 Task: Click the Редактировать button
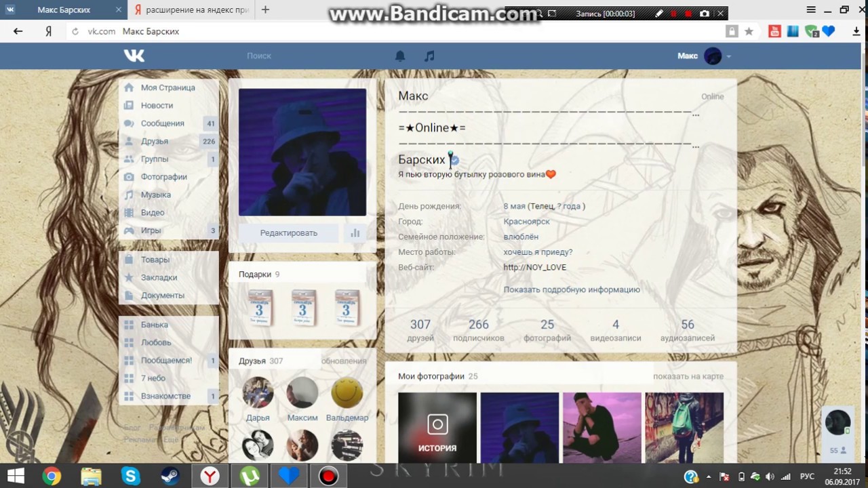(x=289, y=232)
